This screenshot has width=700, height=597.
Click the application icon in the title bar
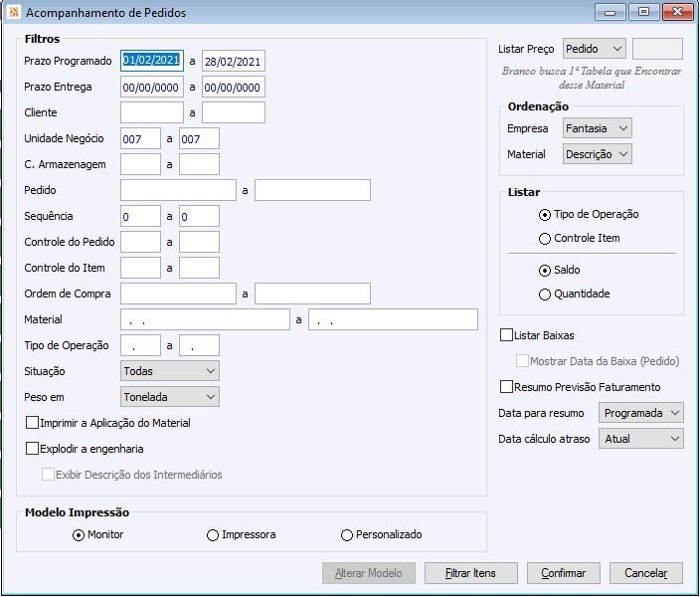(14, 12)
